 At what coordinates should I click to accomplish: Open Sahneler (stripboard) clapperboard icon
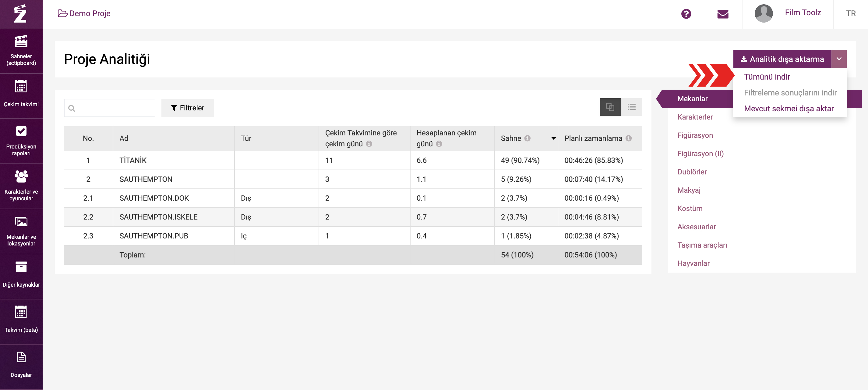click(x=21, y=42)
